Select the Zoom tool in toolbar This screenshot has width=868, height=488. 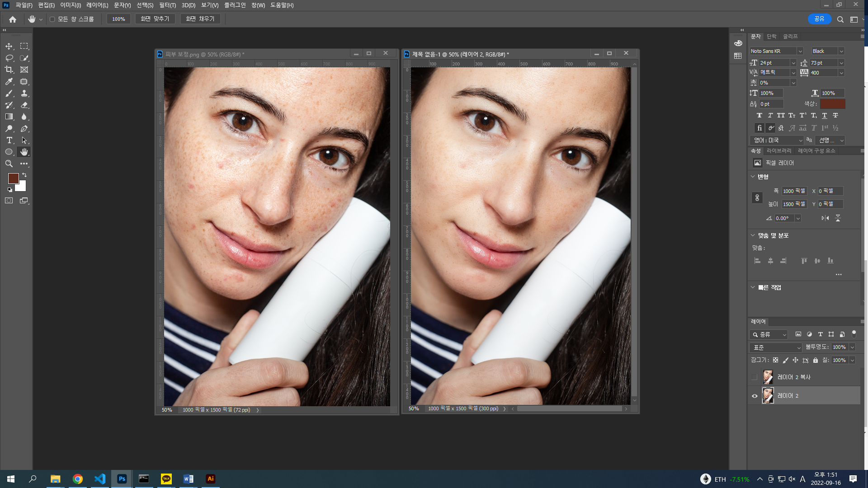pos(9,164)
